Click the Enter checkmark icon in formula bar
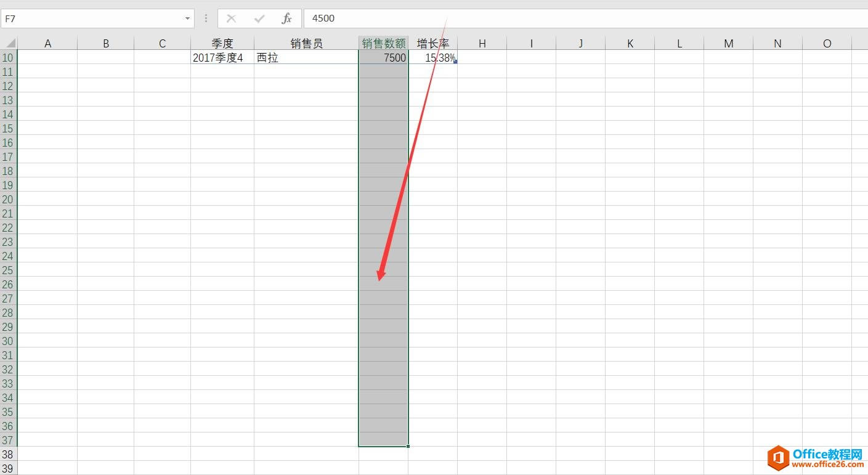The width and height of the screenshot is (868, 475). pos(259,18)
